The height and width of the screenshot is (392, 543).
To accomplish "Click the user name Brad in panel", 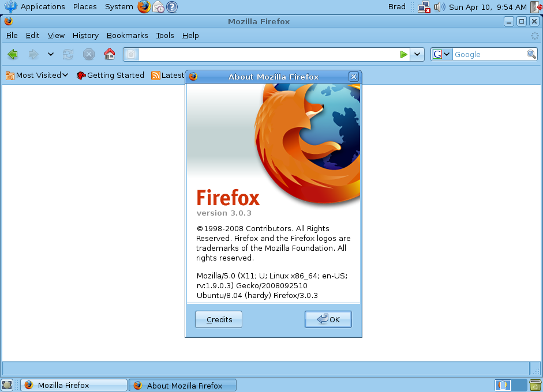I will (x=396, y=6).
